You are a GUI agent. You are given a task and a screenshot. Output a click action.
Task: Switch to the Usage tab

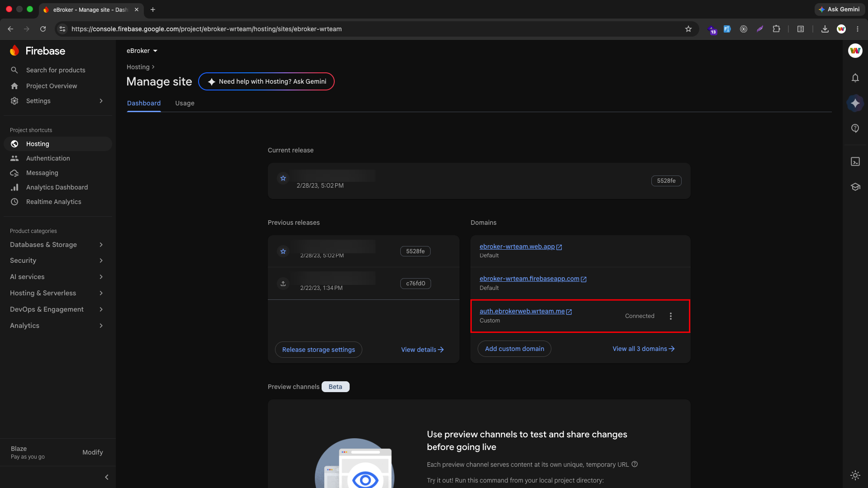(185, 103)
